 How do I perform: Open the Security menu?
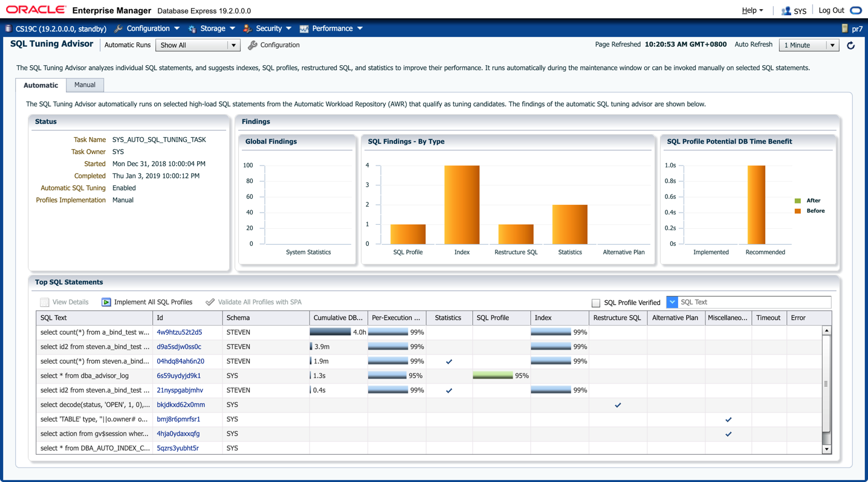pyautogui.click(x=268, y=28)
